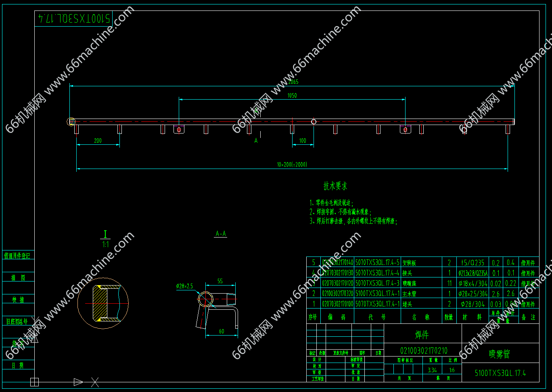Select part name 接头 in parts list
This screenshot has width=552, height=392.
point(407,273)
